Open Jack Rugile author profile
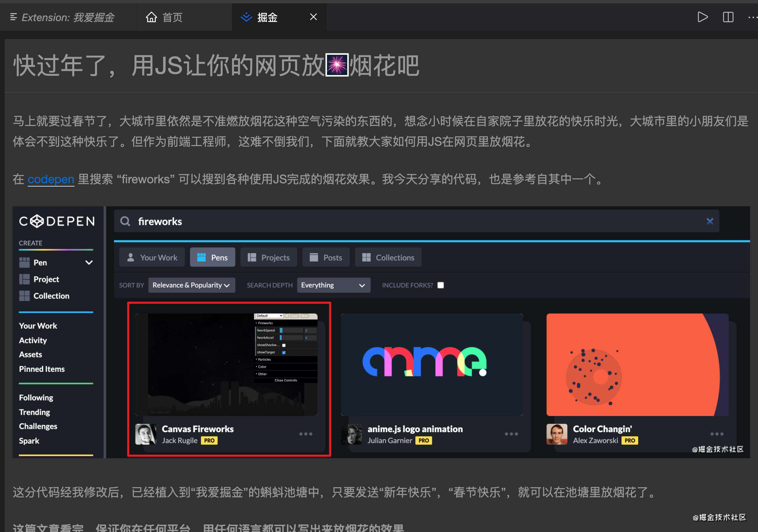Image resolution: width=758 pixels, height=532 pixels. point(179,440)
